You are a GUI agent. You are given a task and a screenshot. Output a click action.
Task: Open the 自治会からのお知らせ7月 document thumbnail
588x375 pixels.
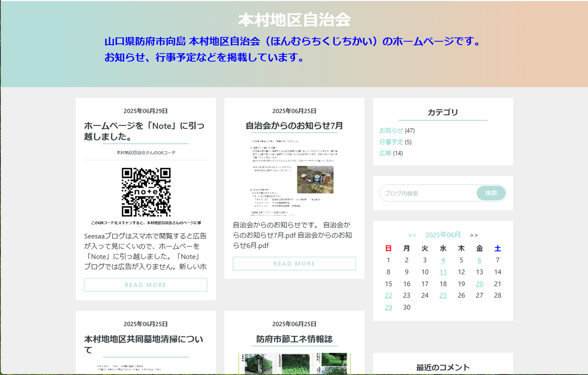point(294,177)
